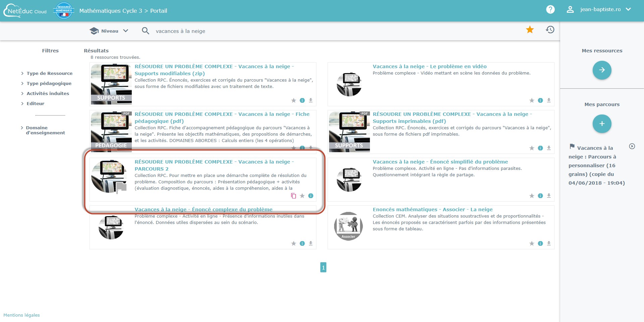This screenshot has width=644, height=322.
Task: Go to Portail in the breadcrumb
Action: coord(159,11)
